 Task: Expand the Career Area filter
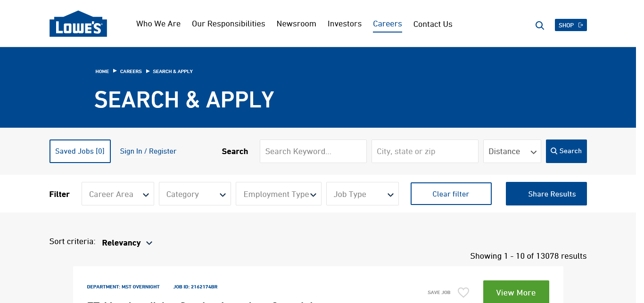coord(118,194)
